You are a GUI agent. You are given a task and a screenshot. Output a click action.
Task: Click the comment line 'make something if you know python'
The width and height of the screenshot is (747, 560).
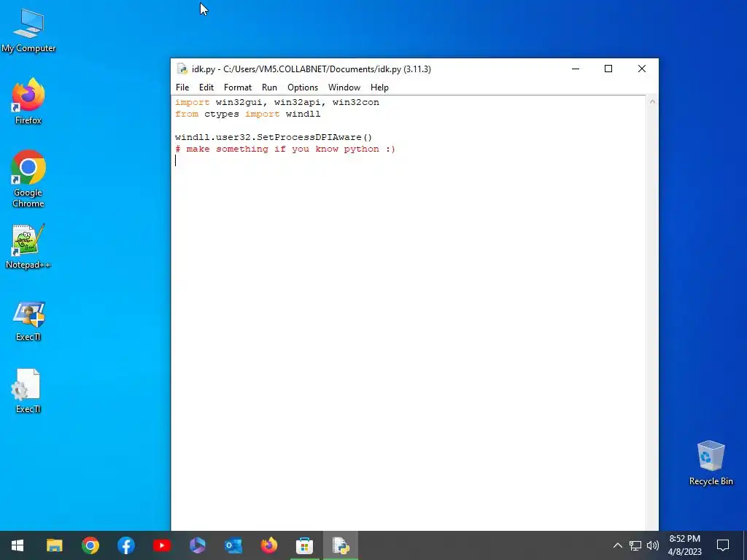pos(285,149)
